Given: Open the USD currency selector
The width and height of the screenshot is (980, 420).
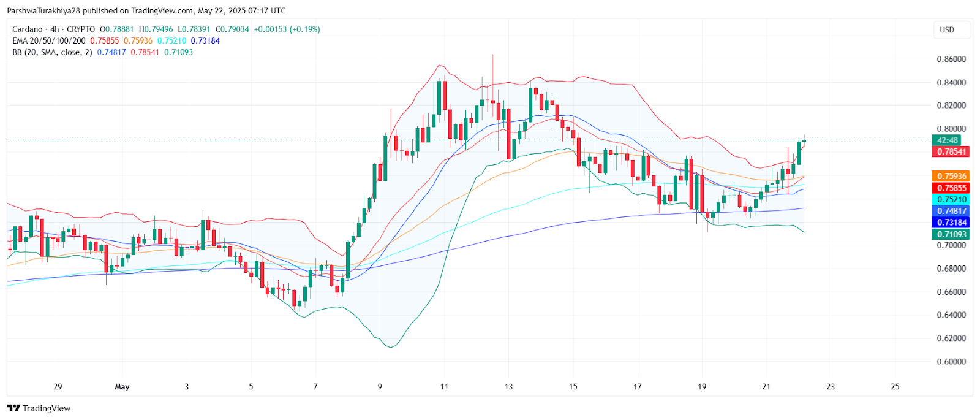Looking at the screenshot, I should pos(947,30).
